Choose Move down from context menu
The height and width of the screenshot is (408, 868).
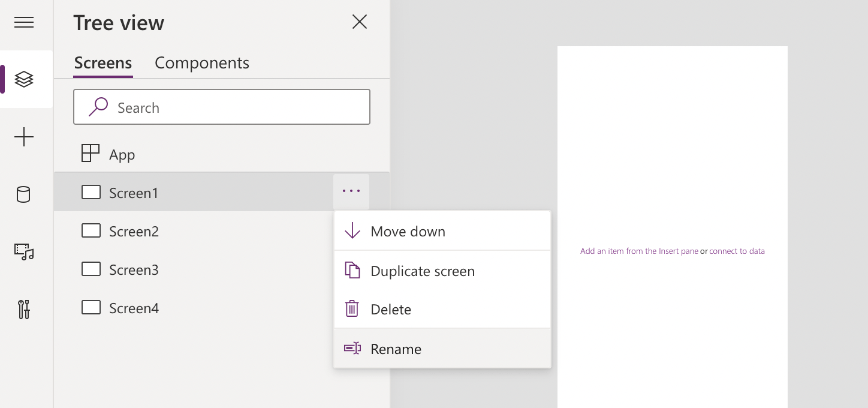click(408, 232)
